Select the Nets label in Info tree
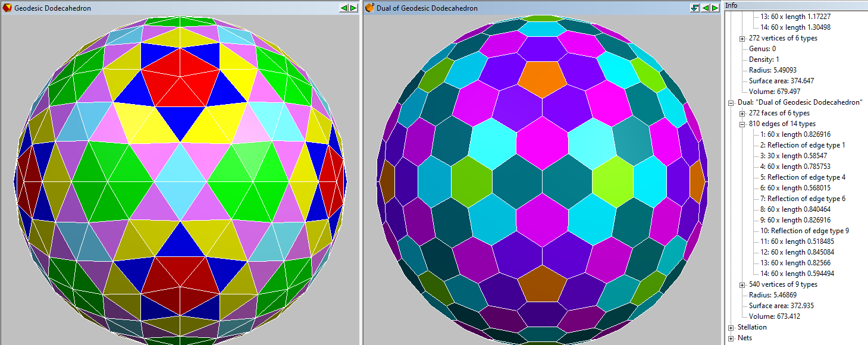 point(745,338)
